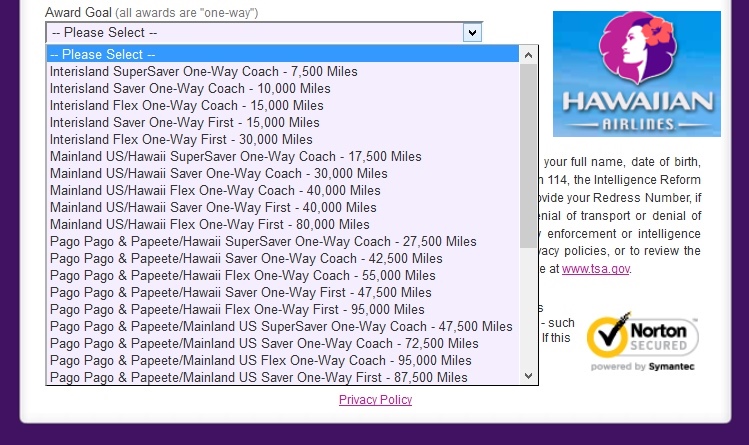The width and height of the screenshot is (749, 445).
Task: Select Pago Pago/Hawaii Saver Coach 42,500 Miles
Action: 283,259
